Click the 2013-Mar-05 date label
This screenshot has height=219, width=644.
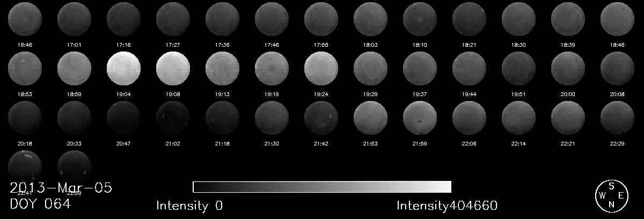click(61, 188)
